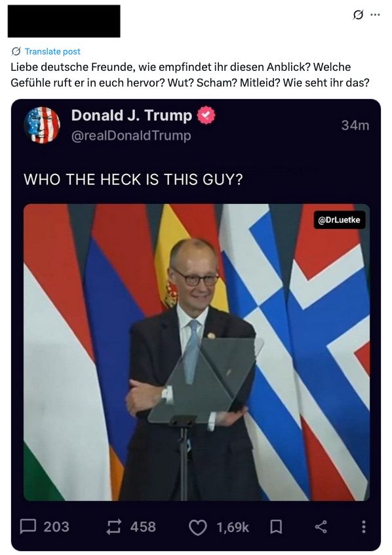Click the @realDonaldTrump handle
Viewport: 392px width, 555px height.
tap(131, 136)
